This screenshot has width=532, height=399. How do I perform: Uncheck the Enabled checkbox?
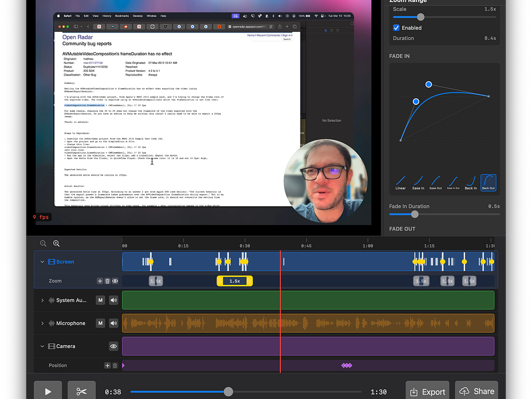[396, 28]
